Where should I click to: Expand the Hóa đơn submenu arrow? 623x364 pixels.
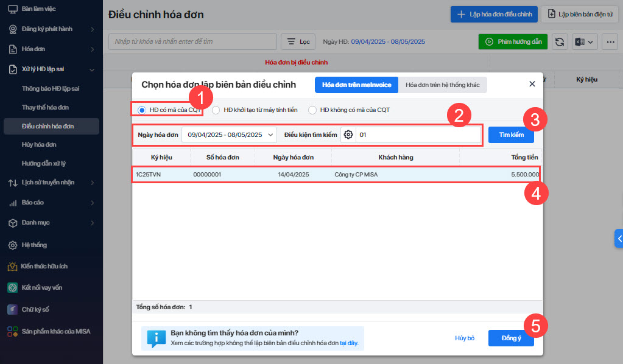(x=92, y=50)
